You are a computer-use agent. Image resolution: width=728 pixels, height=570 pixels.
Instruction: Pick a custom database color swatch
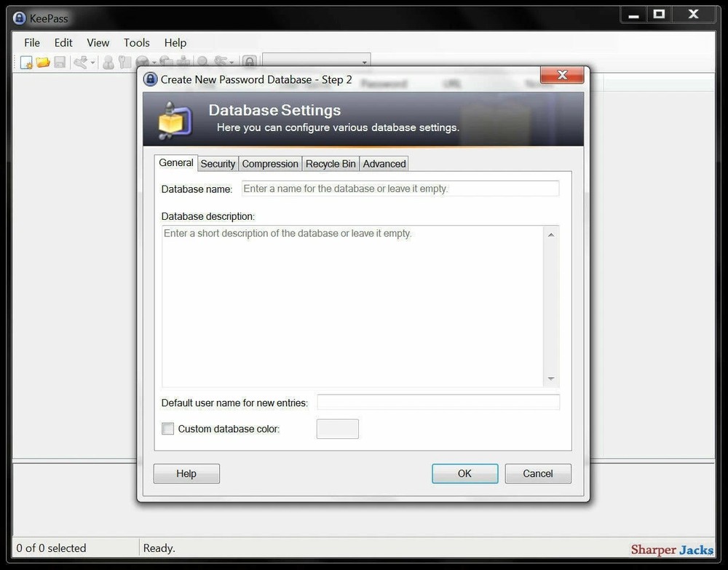(337, 429)
